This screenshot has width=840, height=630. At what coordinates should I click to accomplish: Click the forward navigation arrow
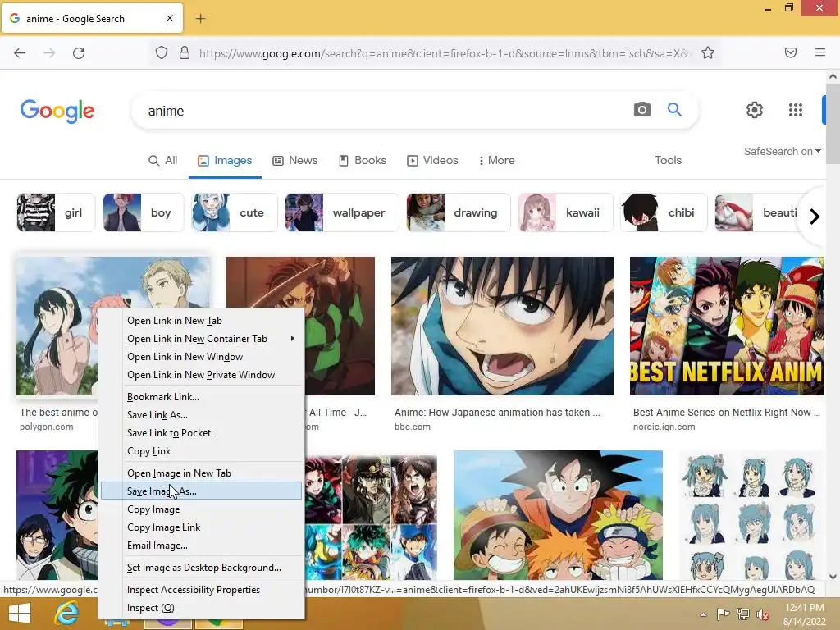click(x=49, y=53)
